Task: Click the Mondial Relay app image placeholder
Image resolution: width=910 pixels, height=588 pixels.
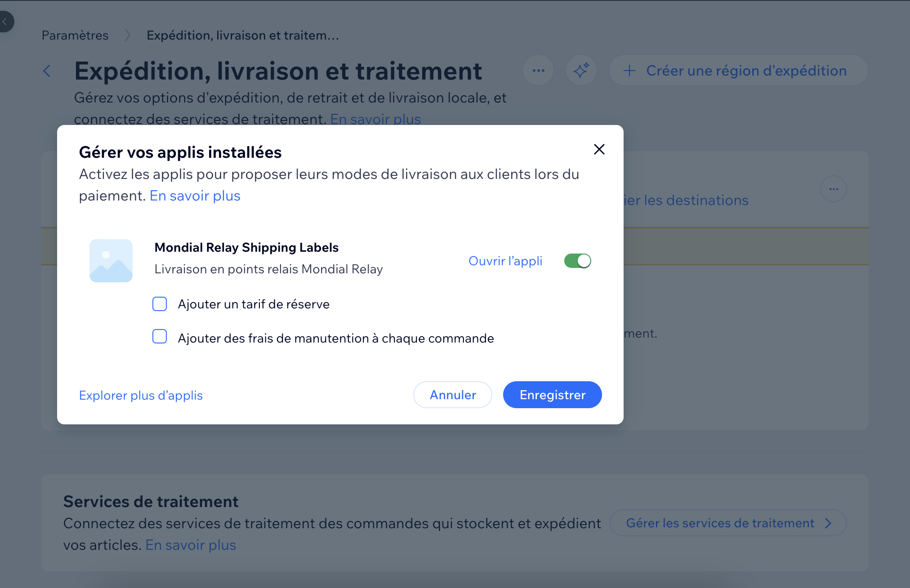Action: tap(111, 261)
